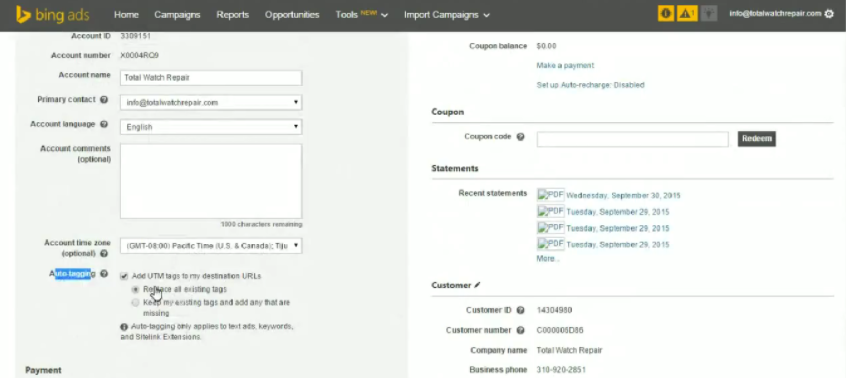Click Account ID value 3309151
The width and height of the screenshot is (846, 378).
(135, 36)
